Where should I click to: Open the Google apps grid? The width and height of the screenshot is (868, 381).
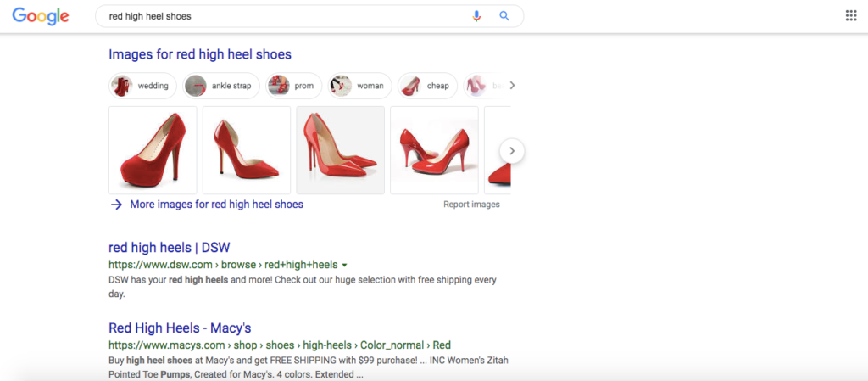(851, 15)
